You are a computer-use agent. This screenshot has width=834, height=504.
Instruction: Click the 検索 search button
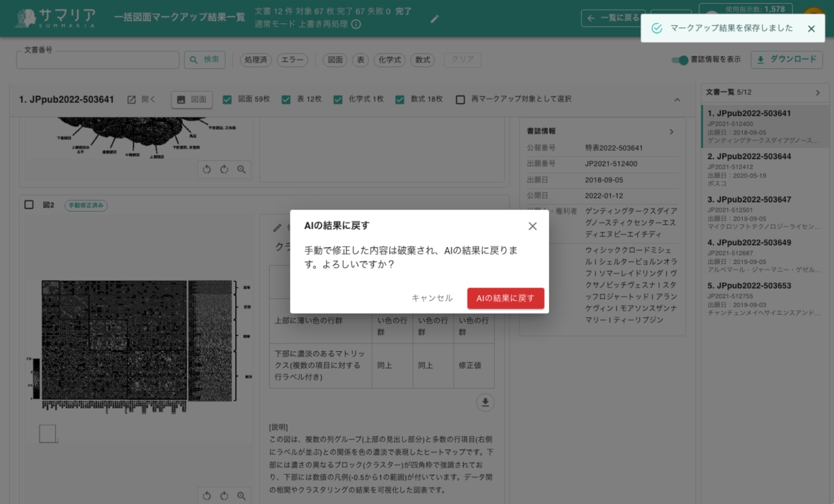[204, 60]
